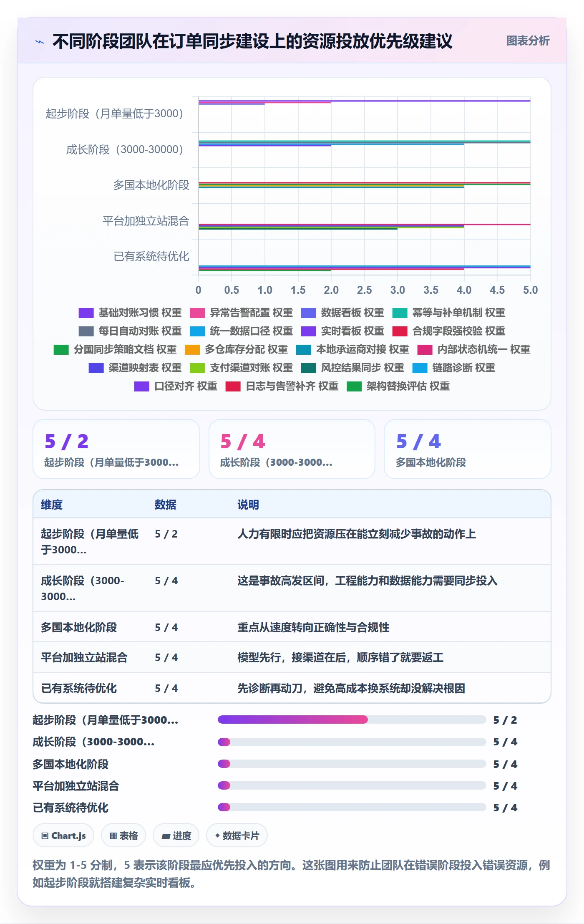Screen dimensions: 584x924
Task: Select the 数据卡片 tag
Action: pyautogui.click(x=237, y=836)
